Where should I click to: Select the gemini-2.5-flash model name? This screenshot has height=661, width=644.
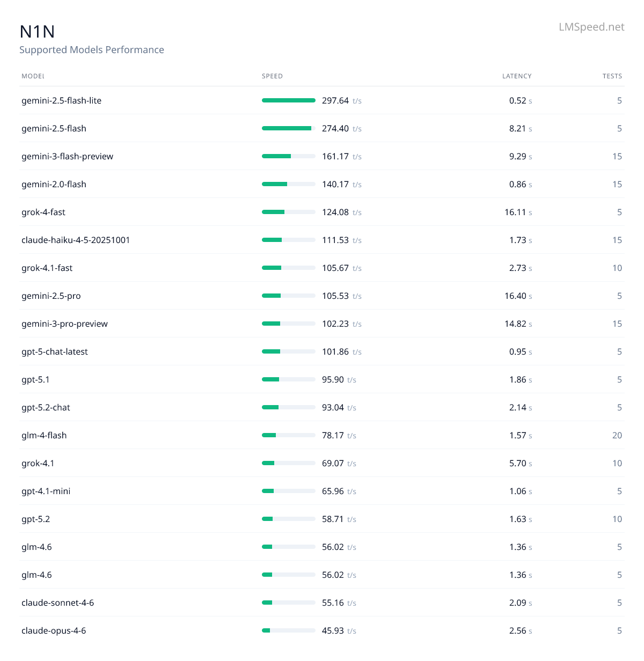[54, 128]
